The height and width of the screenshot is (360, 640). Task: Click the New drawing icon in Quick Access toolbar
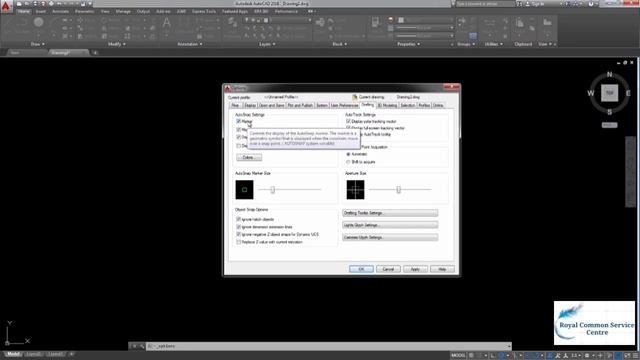(19, 4)
